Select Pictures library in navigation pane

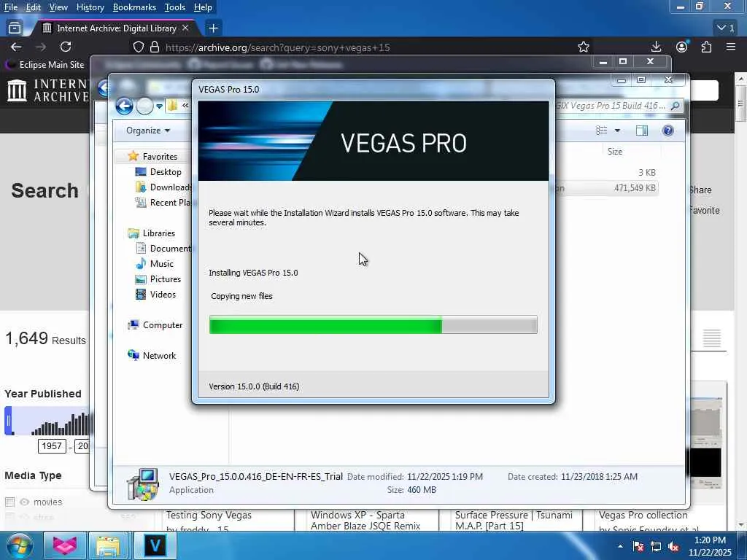coord(158,279)
